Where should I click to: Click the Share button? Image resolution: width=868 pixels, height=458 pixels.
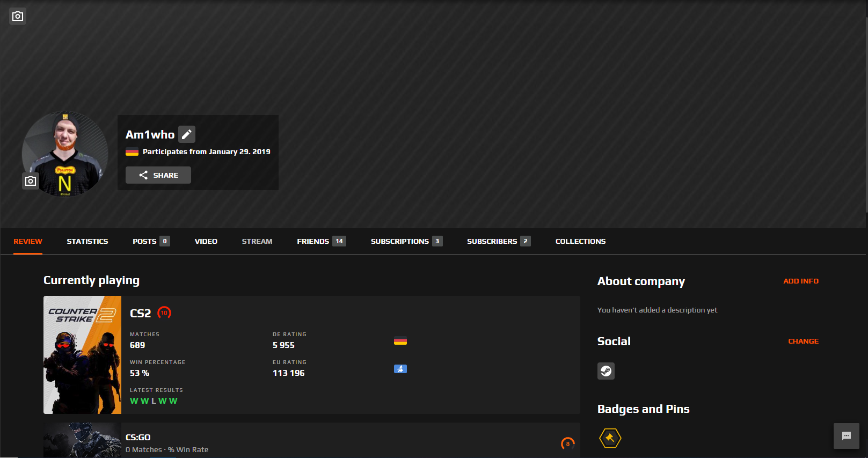[x=158, y=175]
